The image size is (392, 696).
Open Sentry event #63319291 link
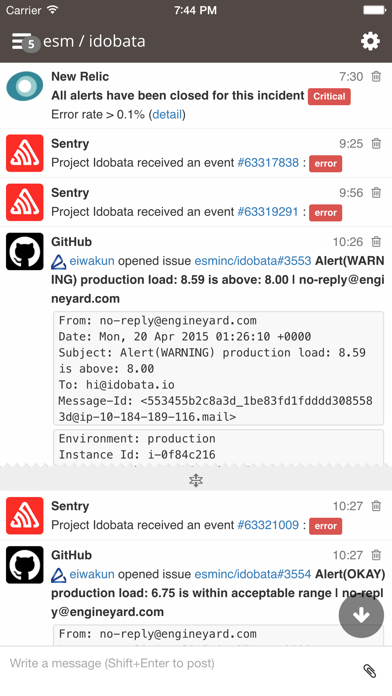click(268, 212)
